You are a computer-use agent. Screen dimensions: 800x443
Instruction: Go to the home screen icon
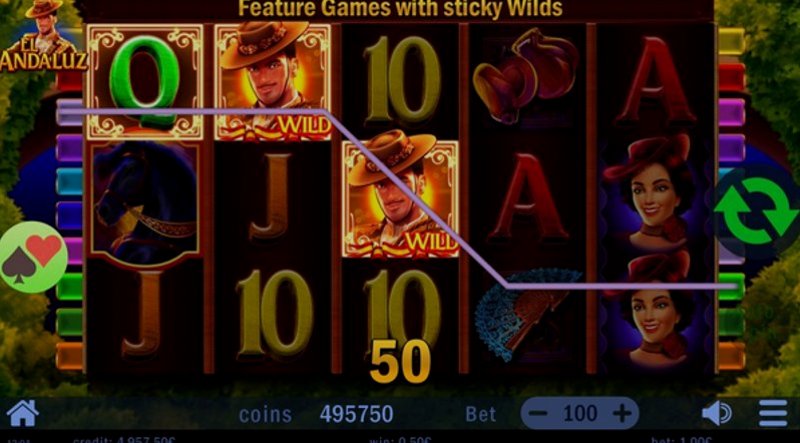[x=22, y=413]
